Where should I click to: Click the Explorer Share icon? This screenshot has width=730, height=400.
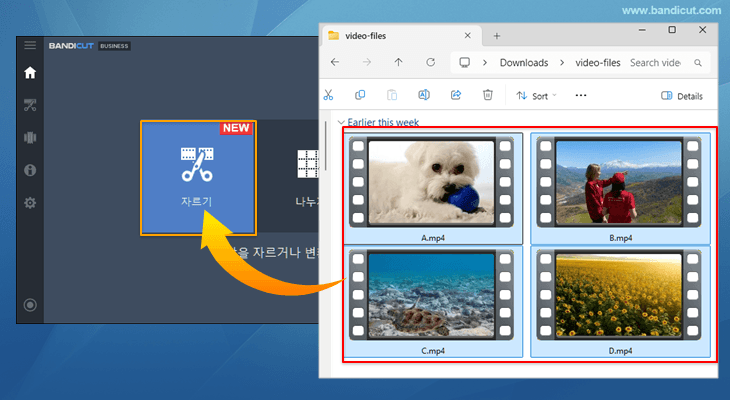tap(456, 95)
